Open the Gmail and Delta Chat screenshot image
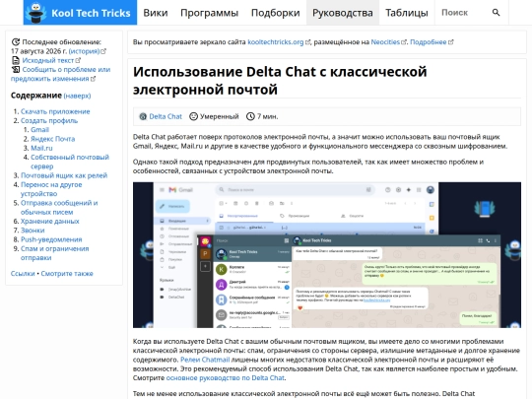 327,255
